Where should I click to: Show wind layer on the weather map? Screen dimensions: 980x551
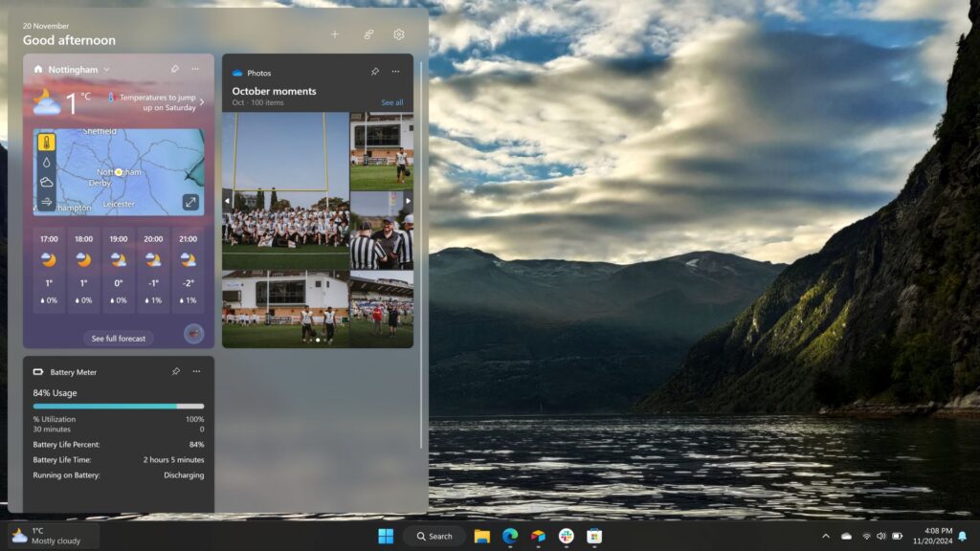pyautogui.click(x=47, y=203)
